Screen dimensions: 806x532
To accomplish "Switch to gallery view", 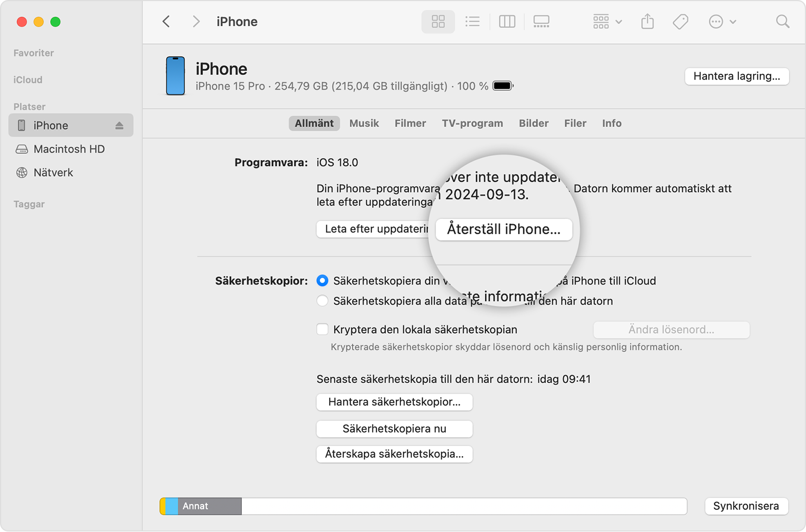I will pyautogui.click(x=541, y=22).
